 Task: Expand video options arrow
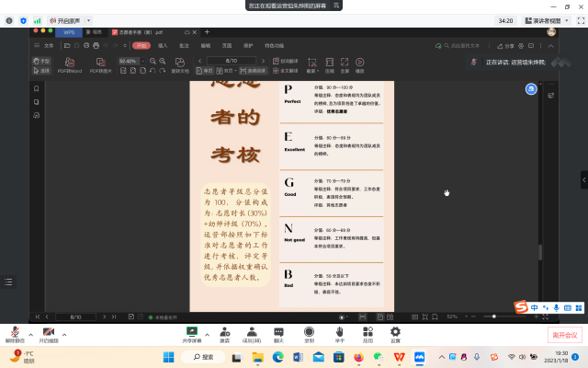coord(65,333)
